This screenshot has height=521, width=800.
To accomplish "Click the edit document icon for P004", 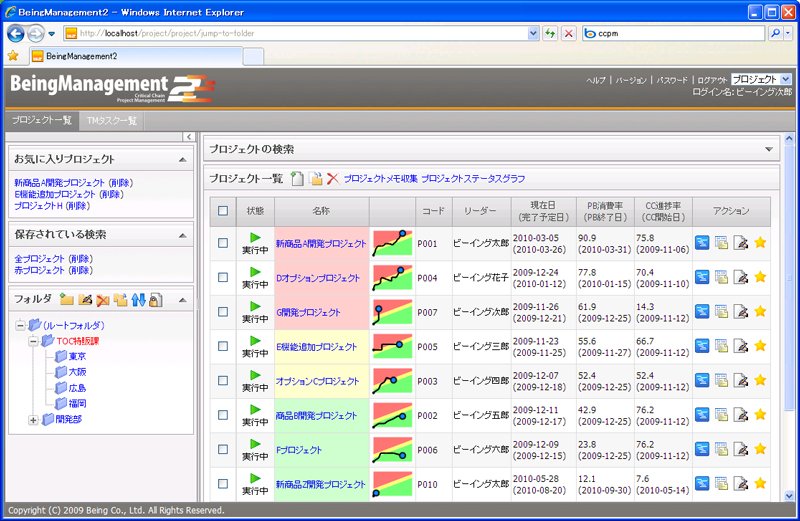I will tap(740, 277).
